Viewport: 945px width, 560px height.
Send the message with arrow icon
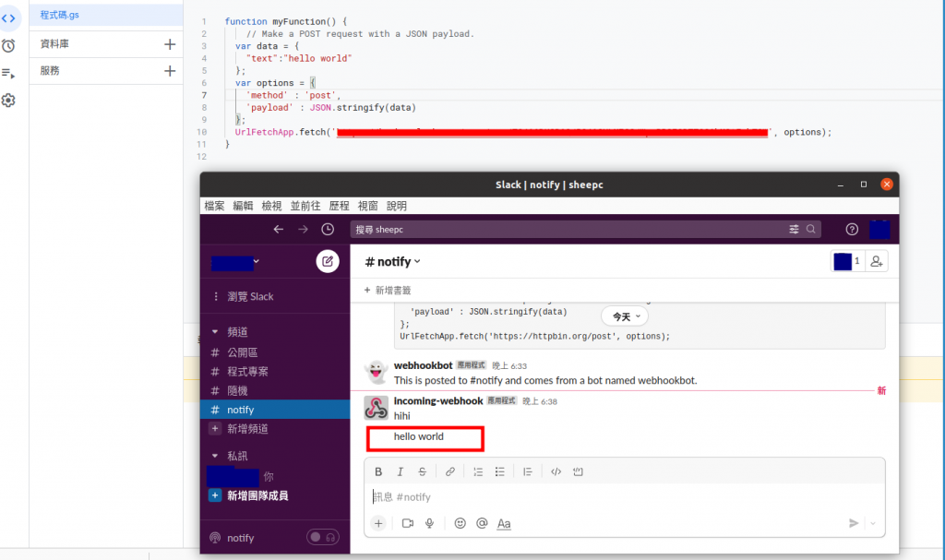(x=854, y=523)
